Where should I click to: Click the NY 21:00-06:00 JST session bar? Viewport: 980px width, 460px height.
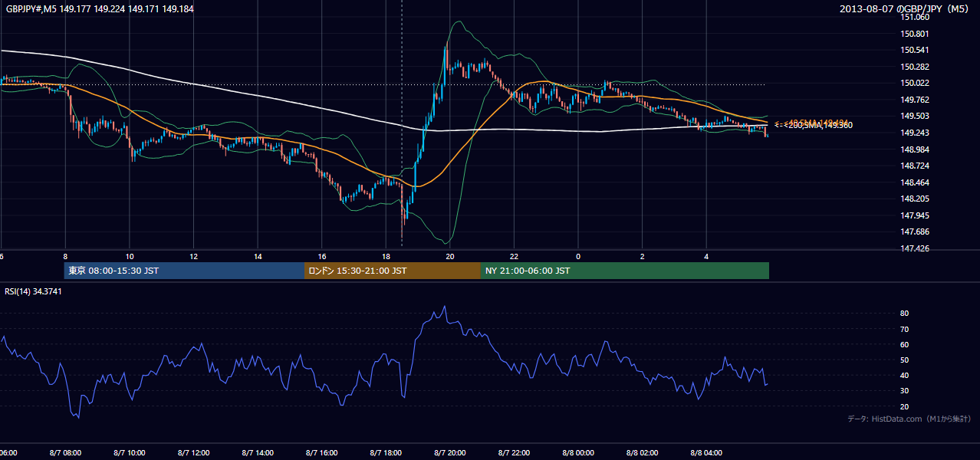click(x=625, y=271)
